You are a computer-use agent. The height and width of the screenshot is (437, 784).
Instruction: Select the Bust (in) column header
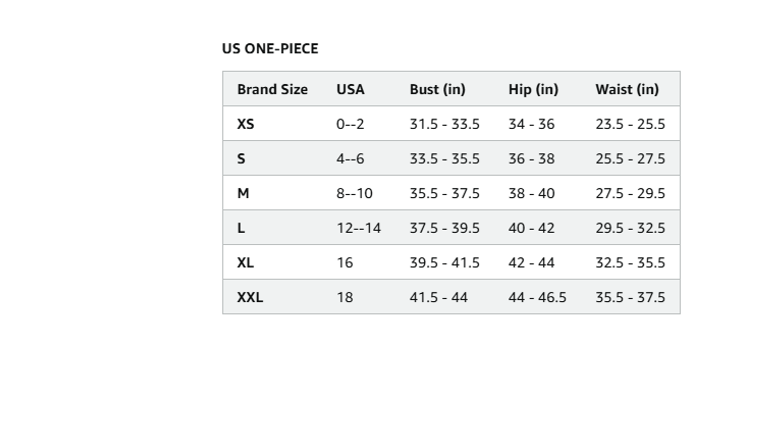438,90
